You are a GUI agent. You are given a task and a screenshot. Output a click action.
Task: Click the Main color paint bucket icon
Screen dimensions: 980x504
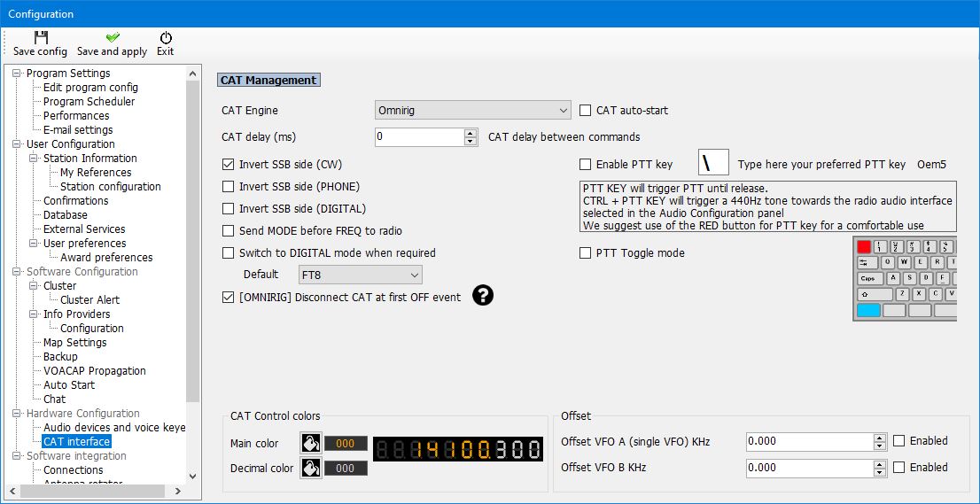pos(310,444)
